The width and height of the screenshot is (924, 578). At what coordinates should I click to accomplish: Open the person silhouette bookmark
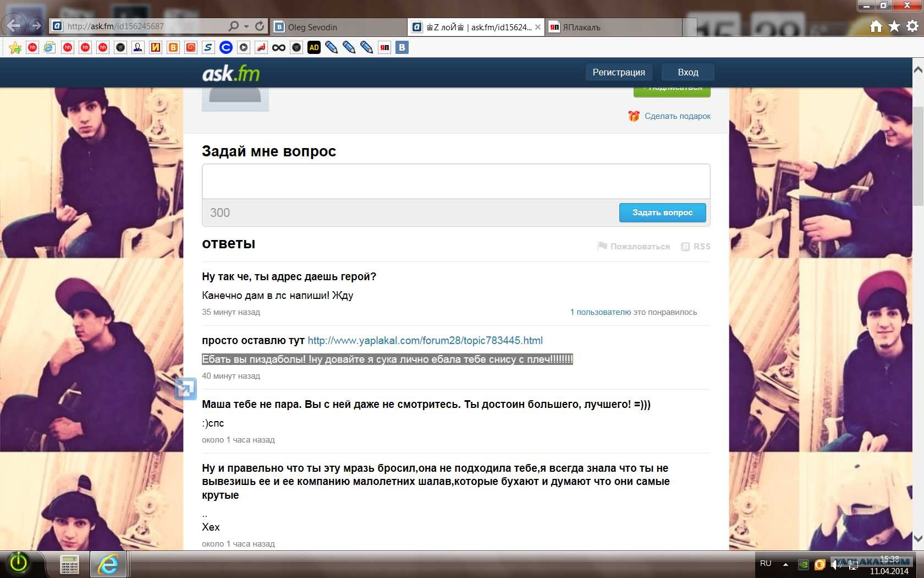(x=138, y=47)
